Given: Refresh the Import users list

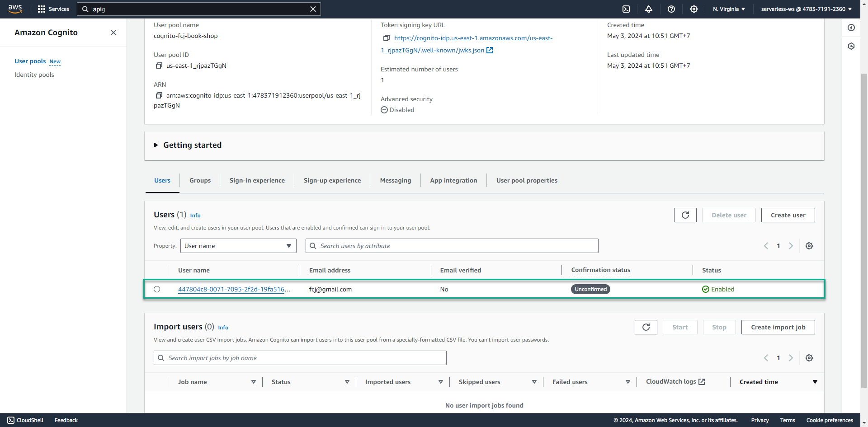Looking at the screenshot, I should (x=646, y=327).
